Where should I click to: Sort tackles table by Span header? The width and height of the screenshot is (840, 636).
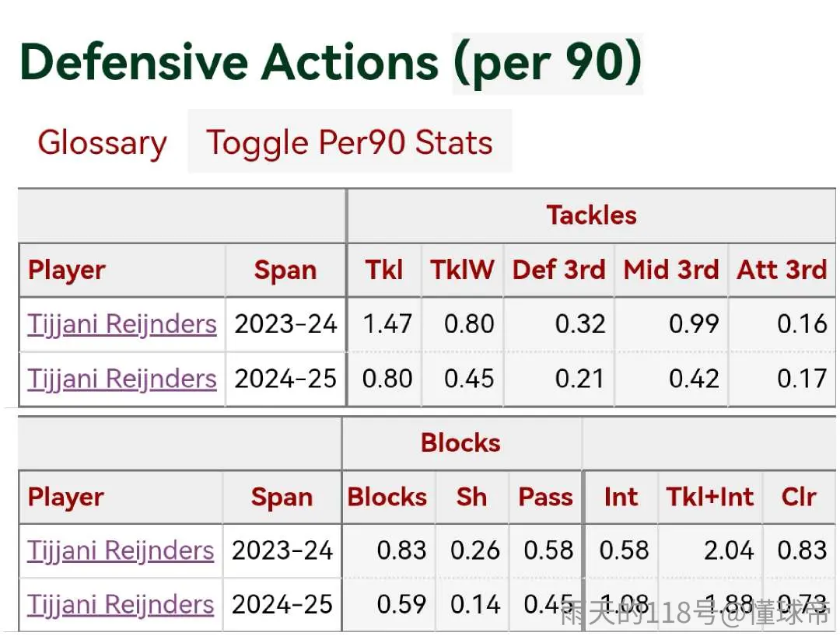point(285,270)
